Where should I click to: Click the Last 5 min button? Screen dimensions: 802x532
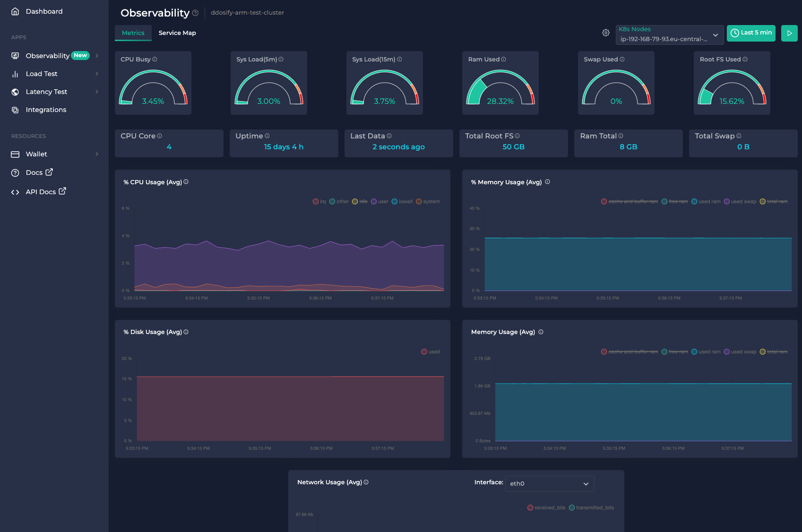coord(751,33)
